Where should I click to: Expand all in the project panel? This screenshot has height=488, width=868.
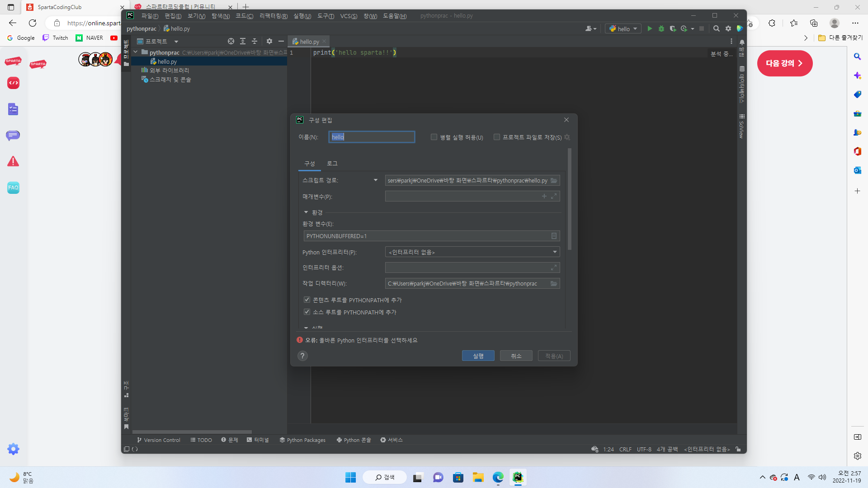tap(243, 41)
